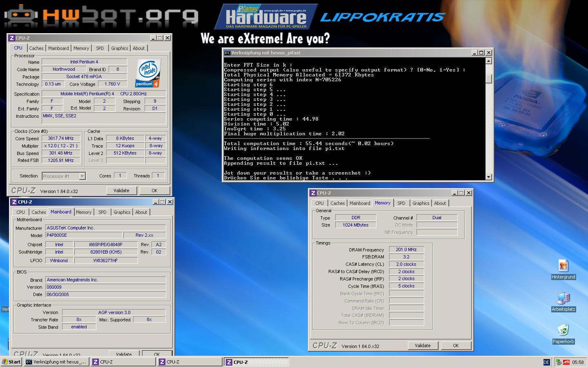The width and height of the screenshot is (588, 368).
Task: Click the DRAM Frequency value 201.0 MHz
Action: (x=406, y=249)
